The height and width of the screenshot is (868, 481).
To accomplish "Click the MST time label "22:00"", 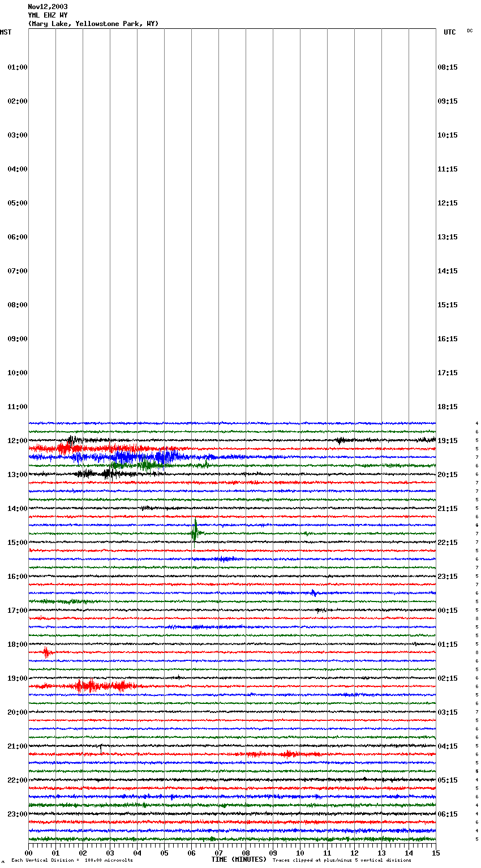I will point(18,780).
